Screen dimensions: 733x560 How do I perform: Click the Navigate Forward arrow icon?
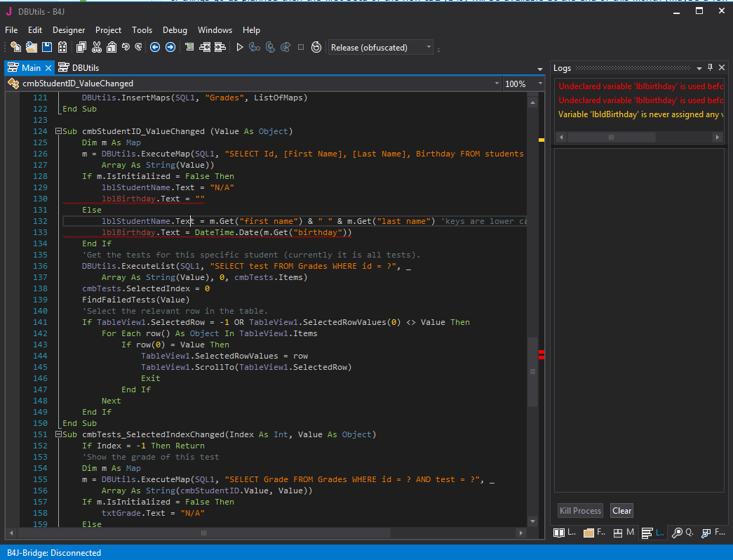(x=170, y=48)
